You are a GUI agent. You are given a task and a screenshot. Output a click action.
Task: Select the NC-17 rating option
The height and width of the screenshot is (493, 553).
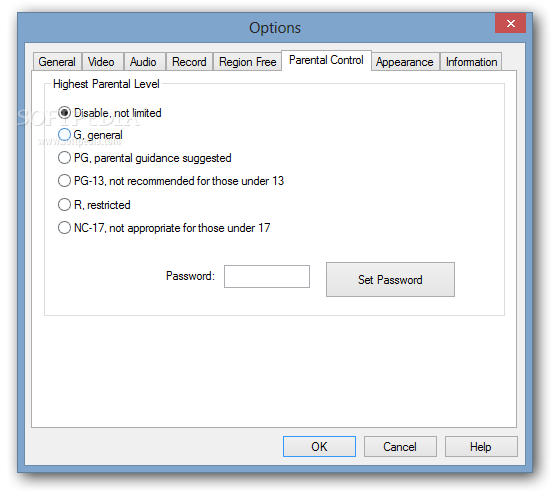[x=164, y=228]
